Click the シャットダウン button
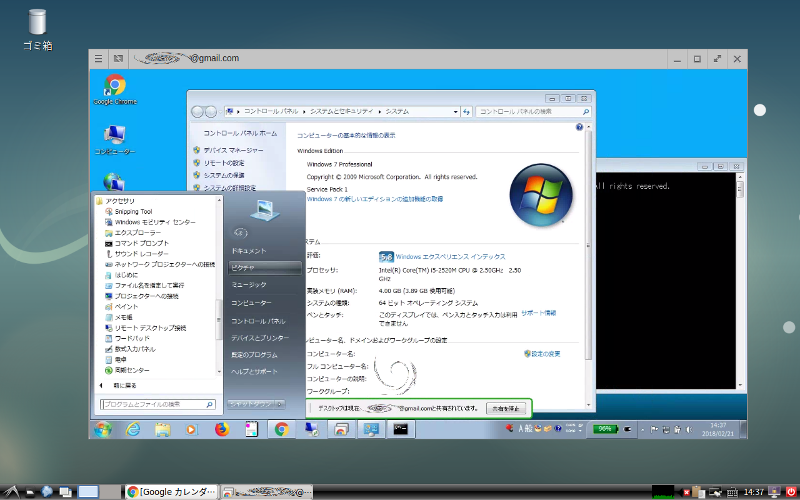The width and height of the screenshot is (800, 500). pyautogui.click(x=251, y=404)
